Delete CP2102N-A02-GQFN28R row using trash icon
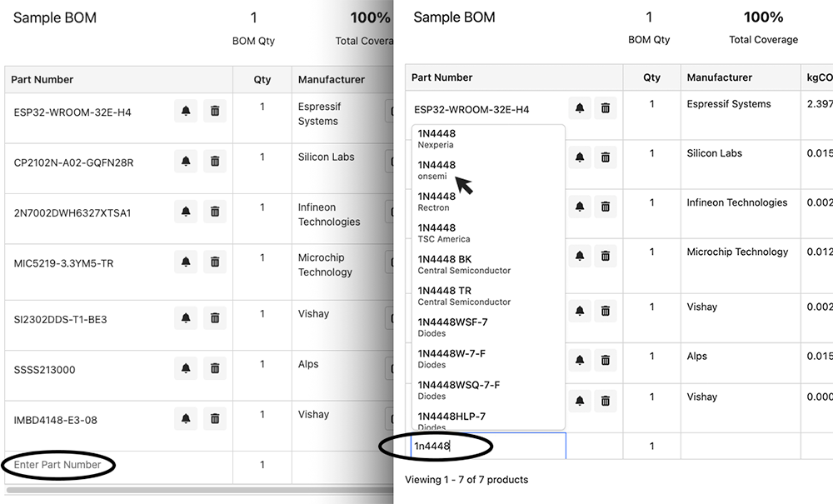The image size is (833, 504). [215, 161]
